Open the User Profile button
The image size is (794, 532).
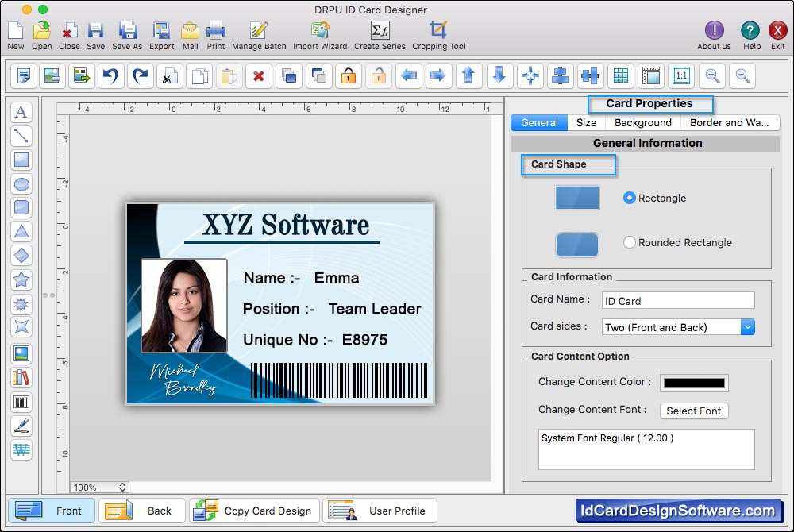380,511
